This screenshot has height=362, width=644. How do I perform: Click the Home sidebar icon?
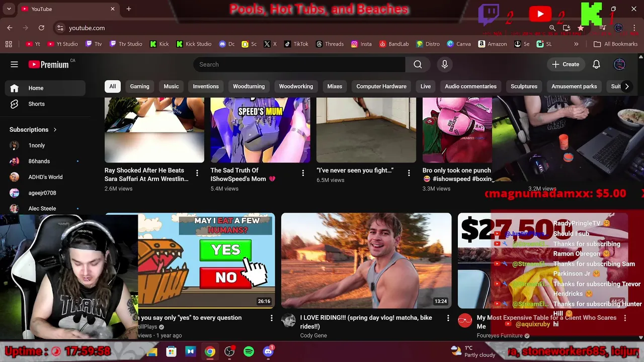[x=14, y=88]
